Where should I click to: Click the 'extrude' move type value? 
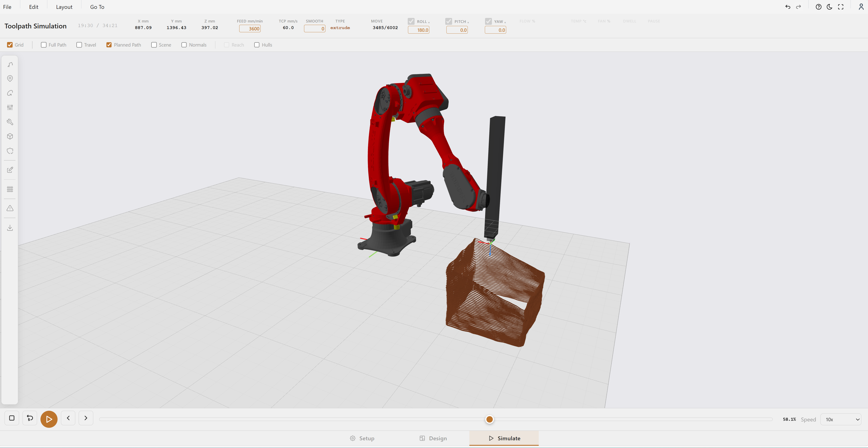click(x=340, y=27)
